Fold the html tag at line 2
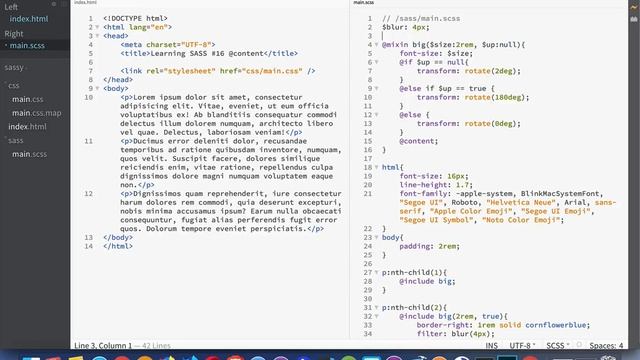 [97, 27]
